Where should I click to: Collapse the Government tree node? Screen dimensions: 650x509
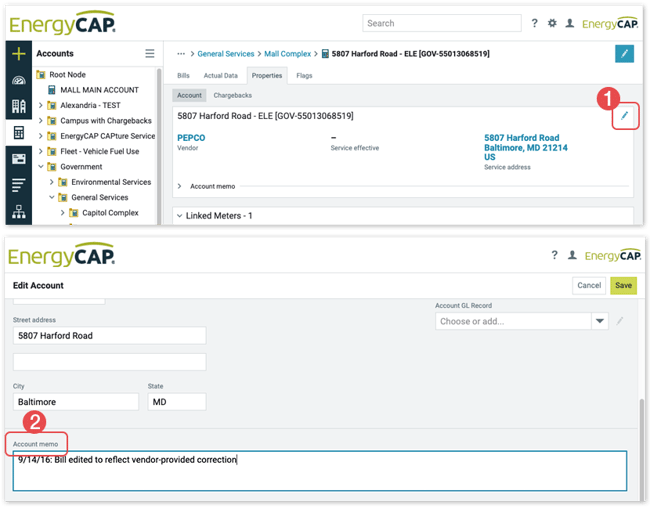(x=40, y=167)
